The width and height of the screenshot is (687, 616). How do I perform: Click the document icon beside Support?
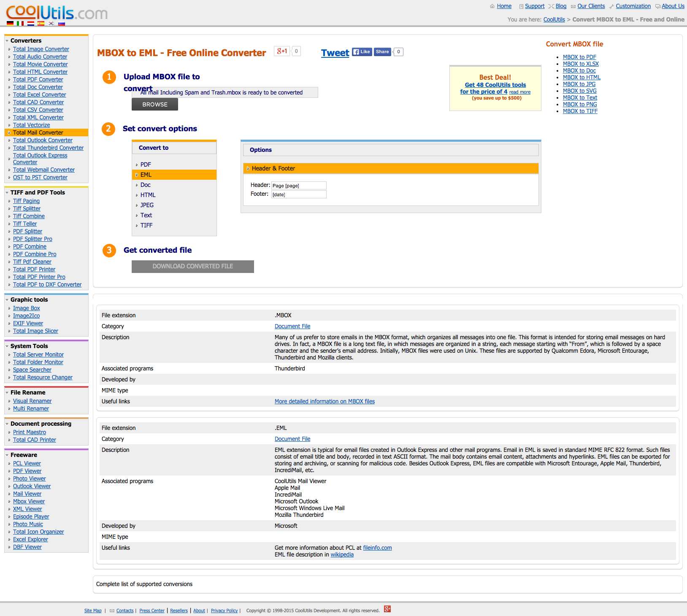pyautogui.click(x=521, y=6)
